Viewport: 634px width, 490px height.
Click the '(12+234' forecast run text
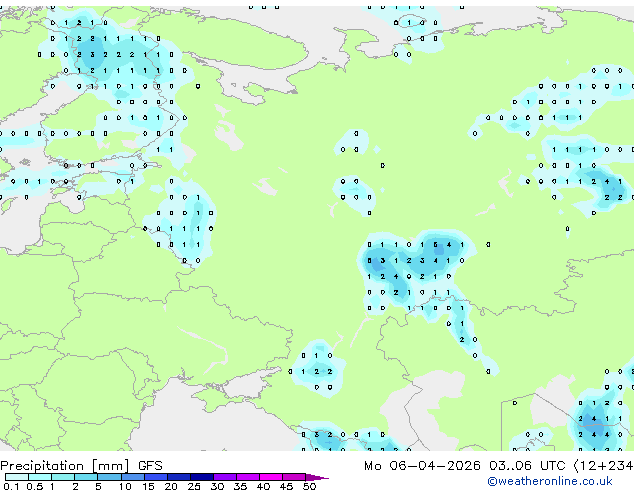click(x=604, y=466)
